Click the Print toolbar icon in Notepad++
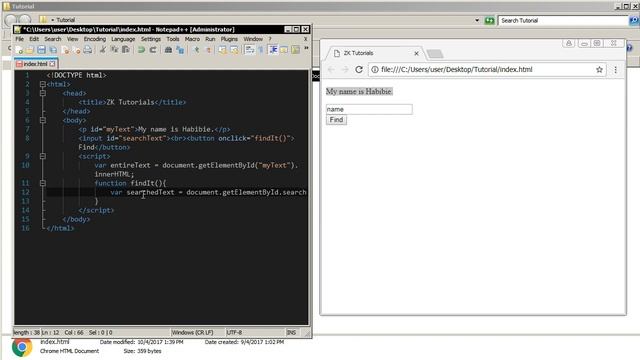Image resolution: width=640 pixels, height=360 pixels. 87,50
